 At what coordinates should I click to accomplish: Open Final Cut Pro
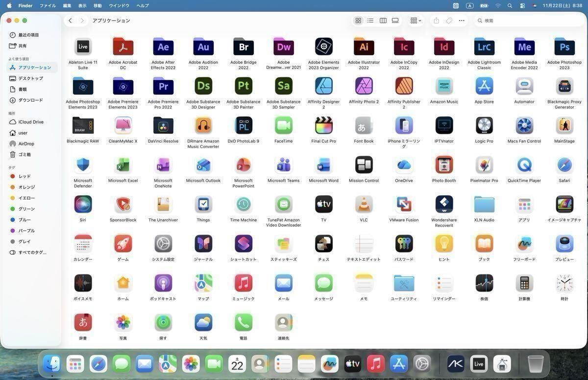323,125
